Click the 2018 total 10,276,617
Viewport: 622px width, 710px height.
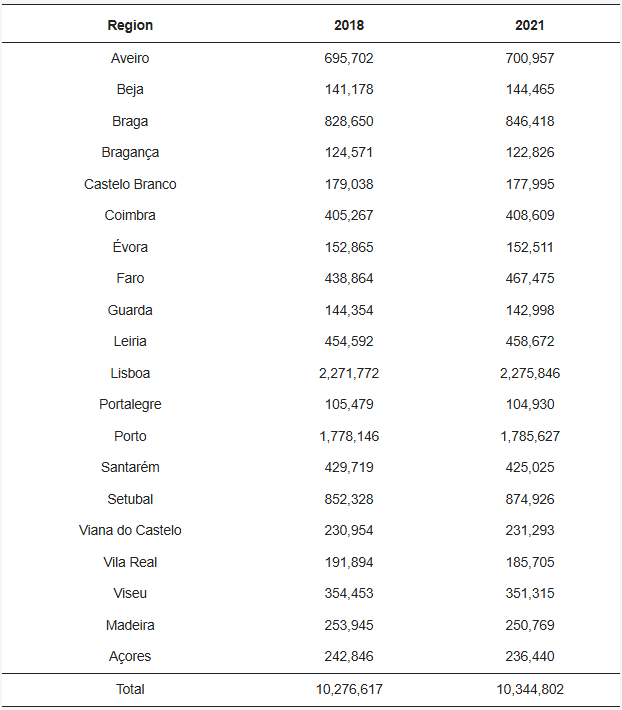click(x=349, y=689)
